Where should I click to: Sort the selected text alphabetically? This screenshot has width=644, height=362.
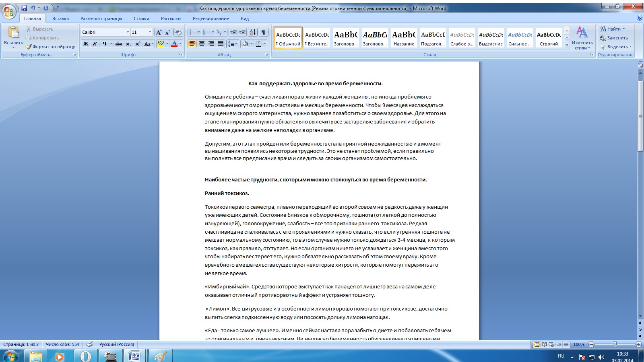click(253, 32)
